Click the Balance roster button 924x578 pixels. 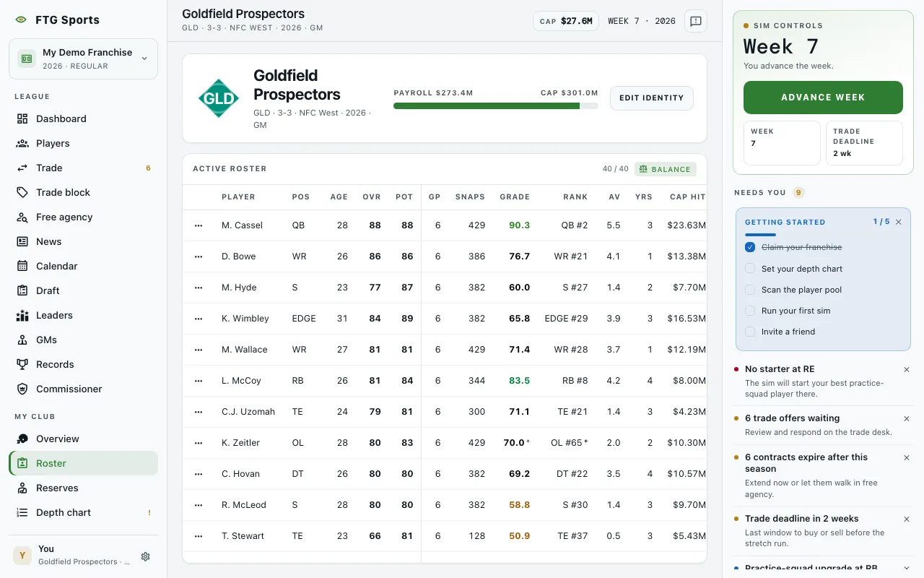coord(666,169)
